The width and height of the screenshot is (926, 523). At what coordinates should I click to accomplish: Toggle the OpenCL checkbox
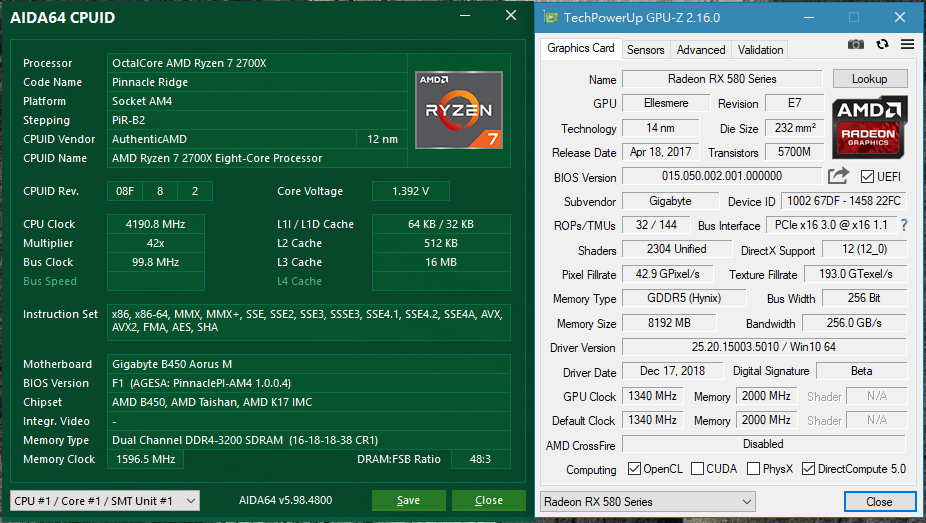click(634, 469)
